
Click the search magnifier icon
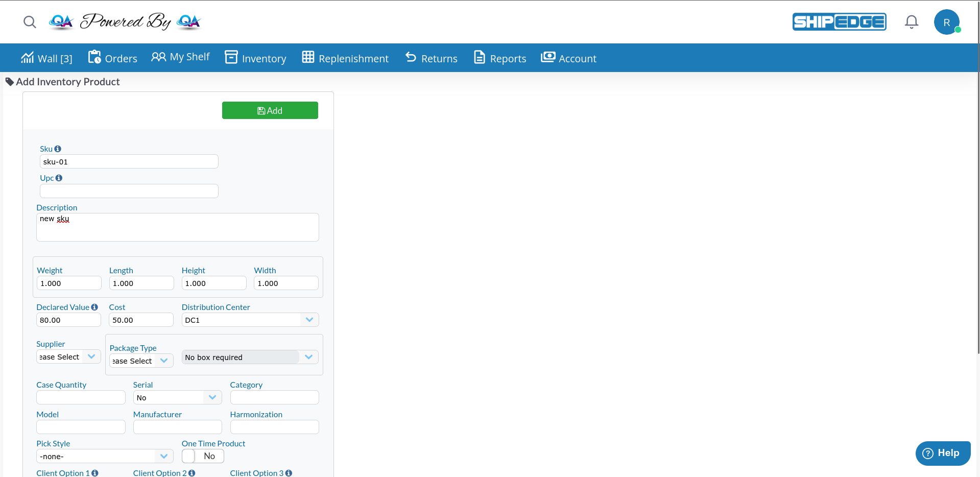pos(30,22)
